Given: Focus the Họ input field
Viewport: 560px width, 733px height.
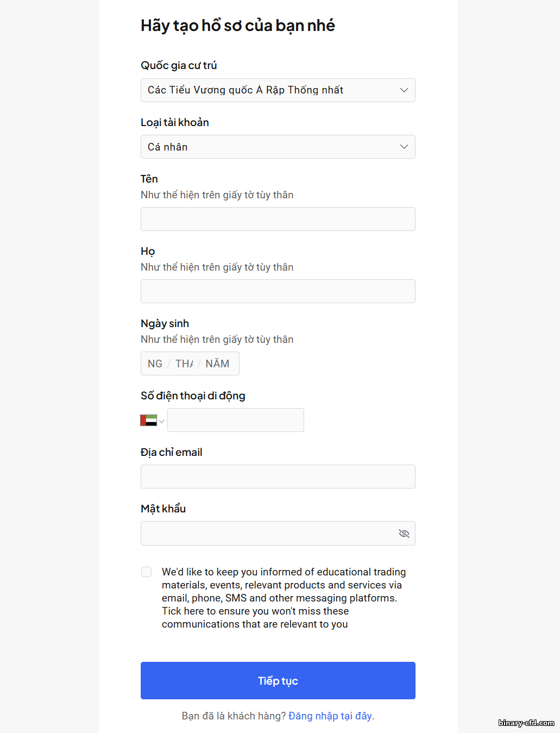Looking at the screenshot, I should (x=278, y=291).
